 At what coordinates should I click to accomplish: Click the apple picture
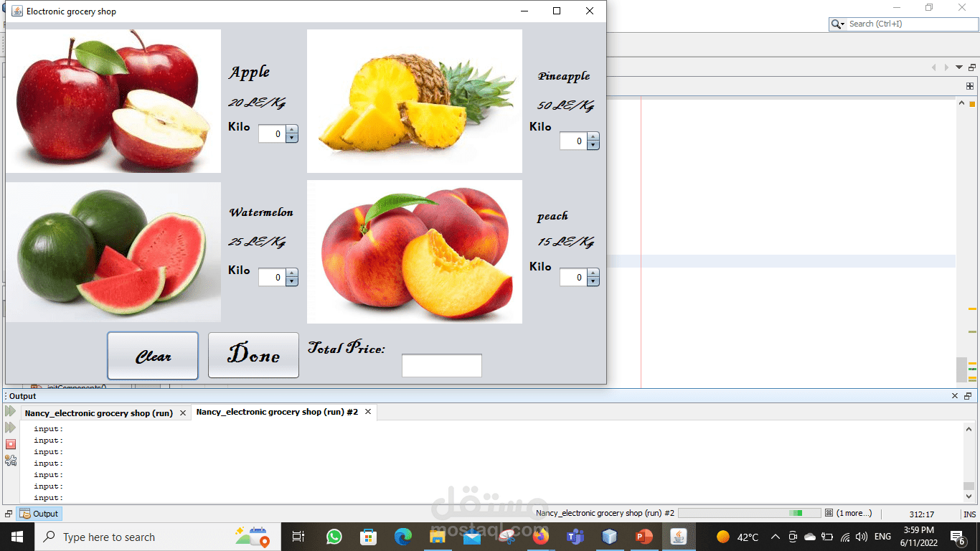tap(113, 101)
